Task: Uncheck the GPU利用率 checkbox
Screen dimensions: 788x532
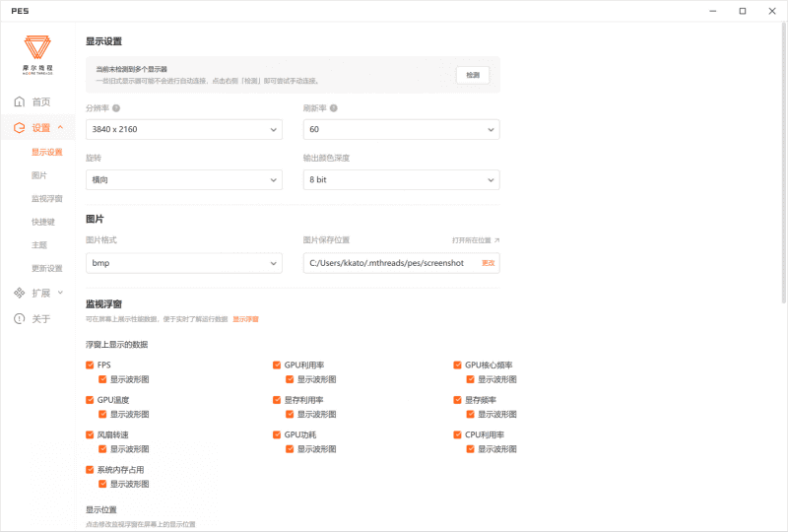Action: (277, 366)
